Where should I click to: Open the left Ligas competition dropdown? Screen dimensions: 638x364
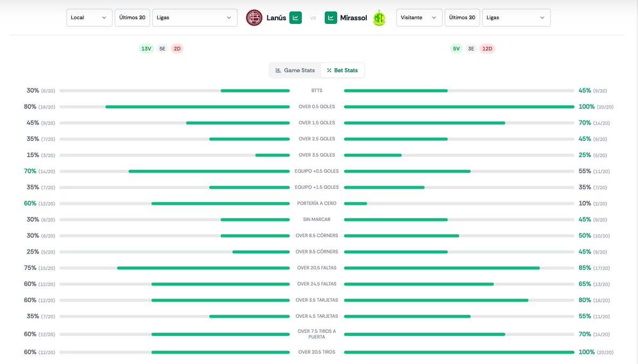pos(195,18)
